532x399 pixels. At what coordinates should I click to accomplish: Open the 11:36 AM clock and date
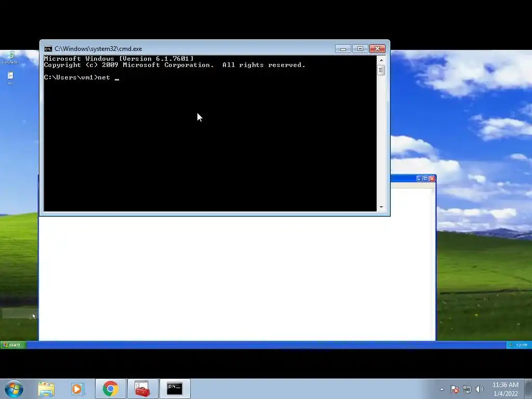pyautogui.click(x=505, y=389)
